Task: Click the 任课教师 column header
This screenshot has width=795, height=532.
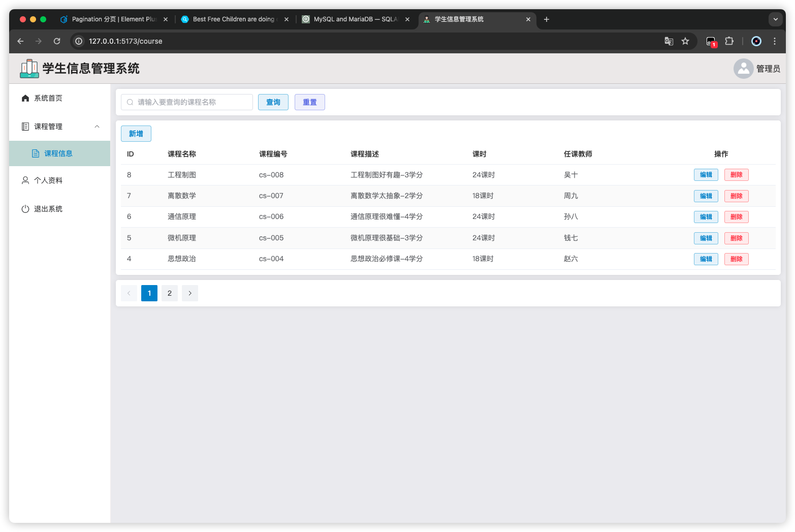Action: click(x=578, y=154)
